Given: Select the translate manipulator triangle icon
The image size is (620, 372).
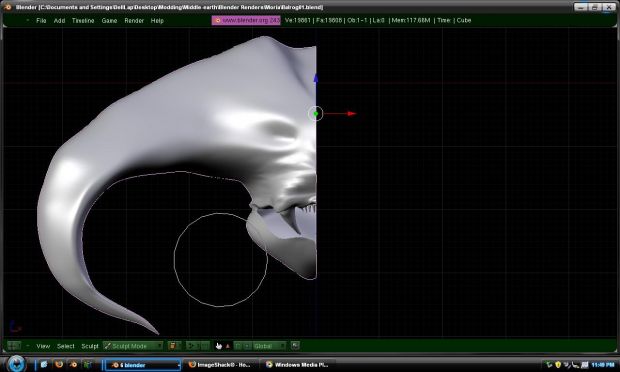Looking at the screenshot, I should point(228,346).
